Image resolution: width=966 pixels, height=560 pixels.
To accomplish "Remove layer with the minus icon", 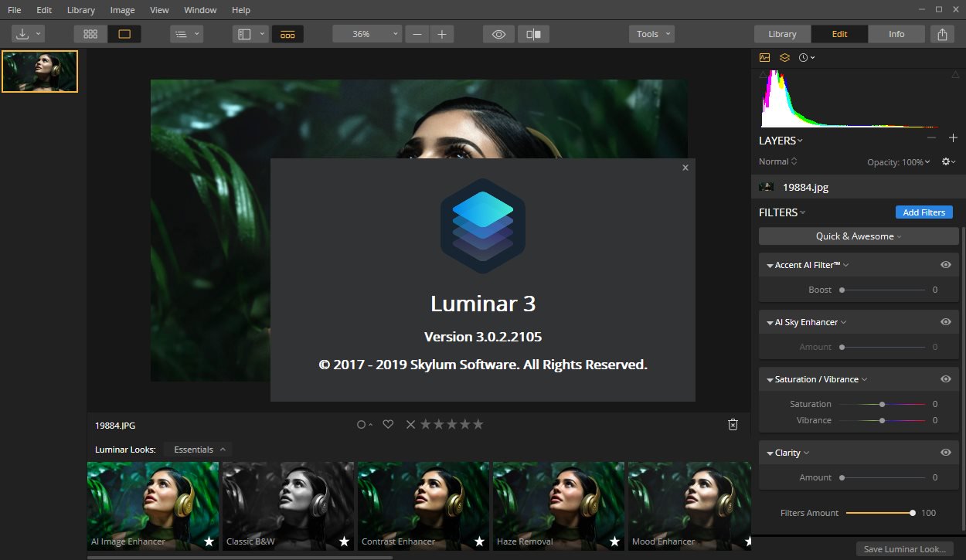I will pos(931,137).
